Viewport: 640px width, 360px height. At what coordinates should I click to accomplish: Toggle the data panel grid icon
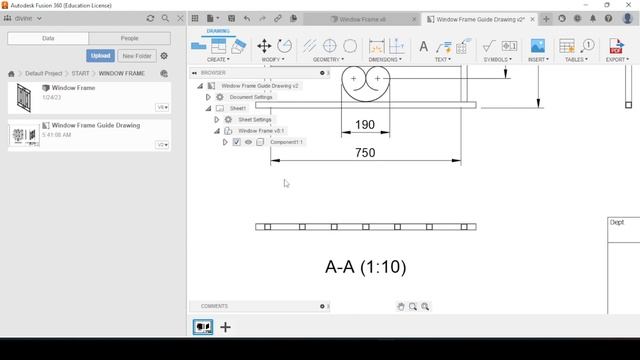point(195,18)
